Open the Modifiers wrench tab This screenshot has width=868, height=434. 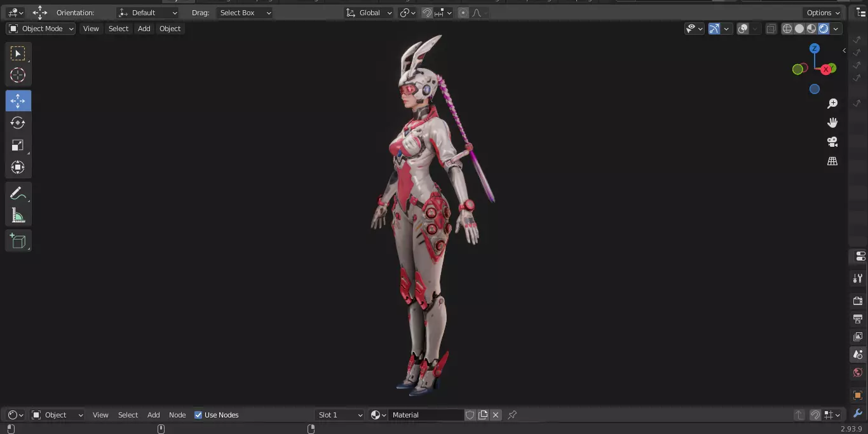[858, 413]
